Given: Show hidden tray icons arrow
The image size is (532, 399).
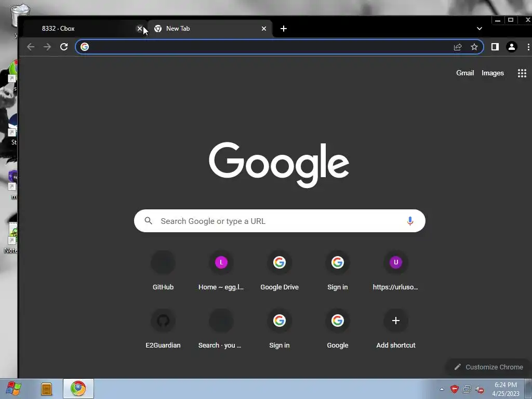Looking at the screenshot, I should [x=442, y=389].
